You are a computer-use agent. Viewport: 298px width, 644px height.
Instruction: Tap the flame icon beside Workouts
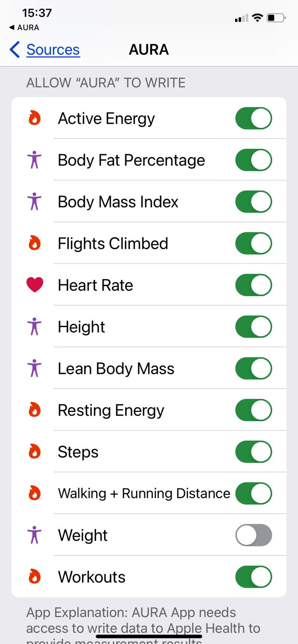(35, 577)
